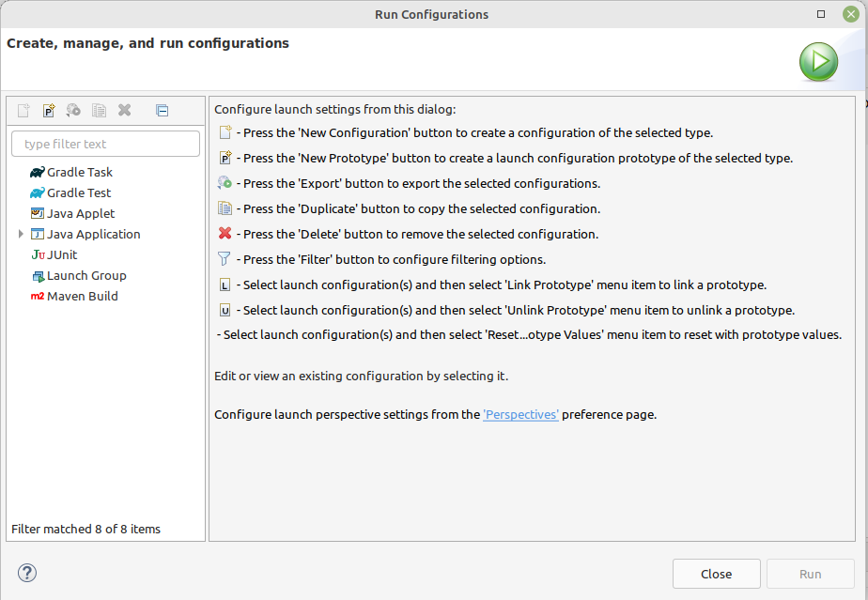Close dialog with green title bar X
This screenshot has height=600, width=868.
851,14
